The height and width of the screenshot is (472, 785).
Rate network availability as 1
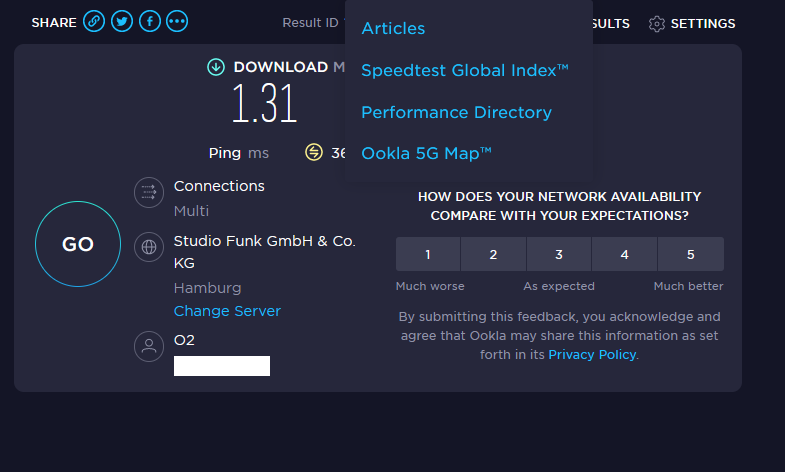point(428,254)
